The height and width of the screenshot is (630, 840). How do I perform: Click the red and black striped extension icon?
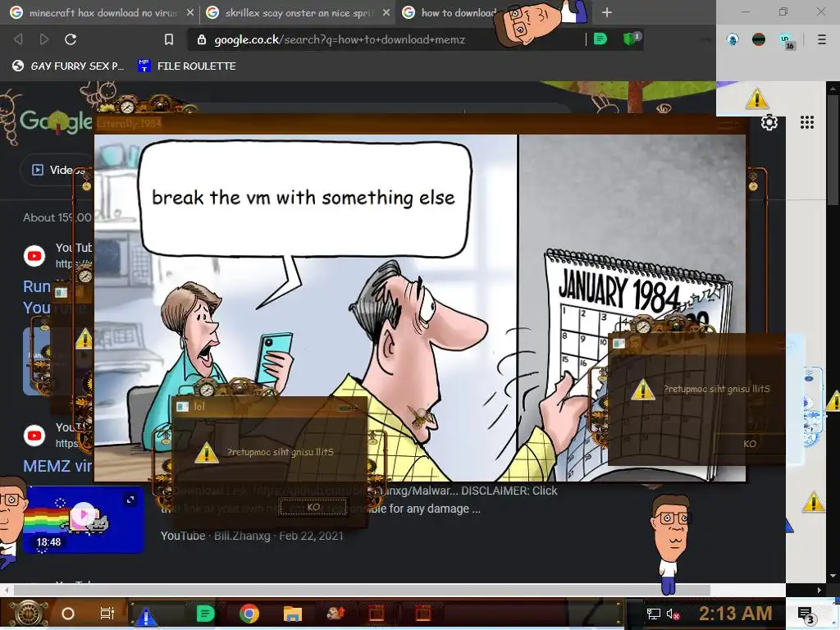[759, 39]
